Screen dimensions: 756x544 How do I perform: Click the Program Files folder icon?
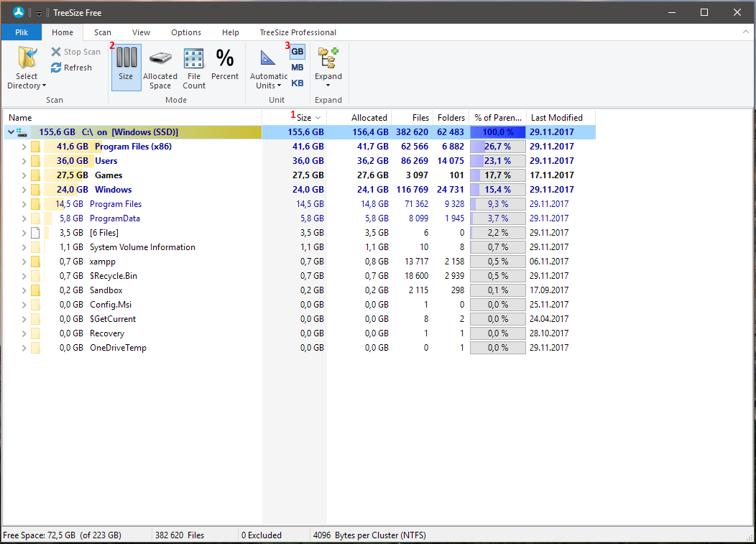35,204
